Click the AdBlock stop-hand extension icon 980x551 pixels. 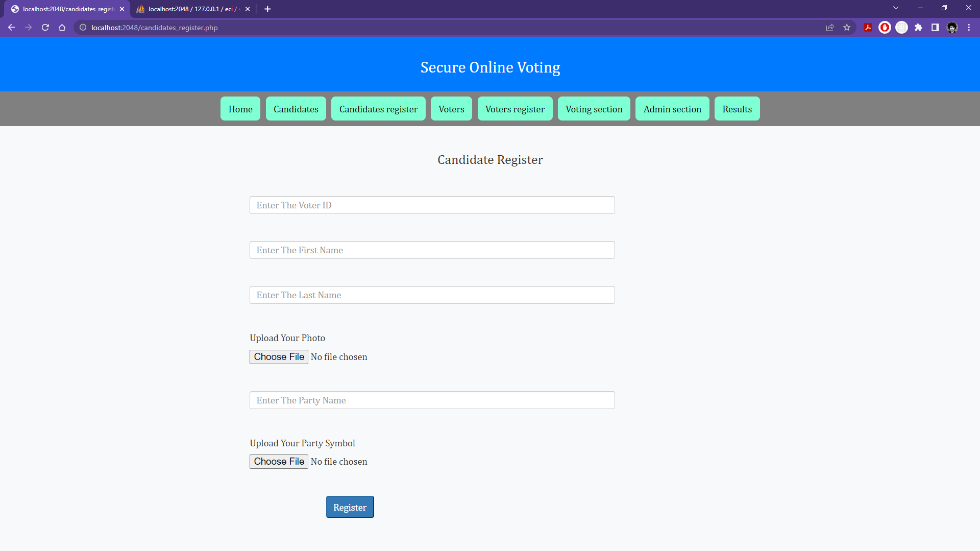click(x=885, y=28)
